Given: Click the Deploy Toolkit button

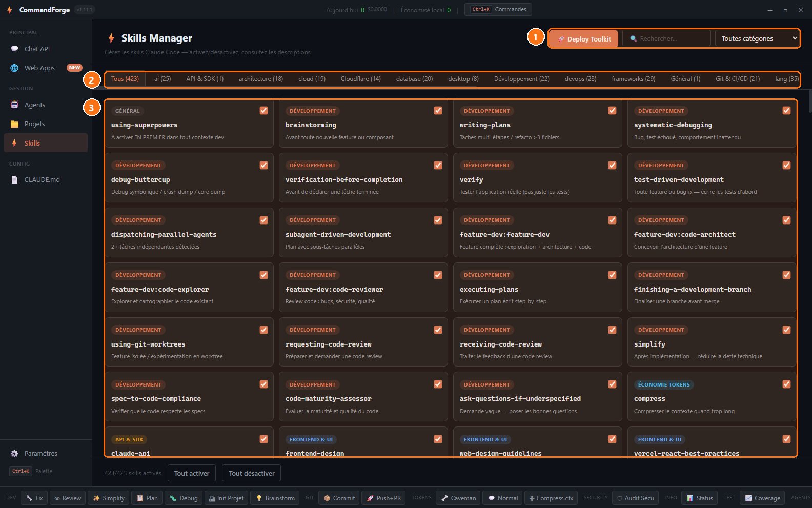Looking at the screenshot, I should click(x=584, y=39).
